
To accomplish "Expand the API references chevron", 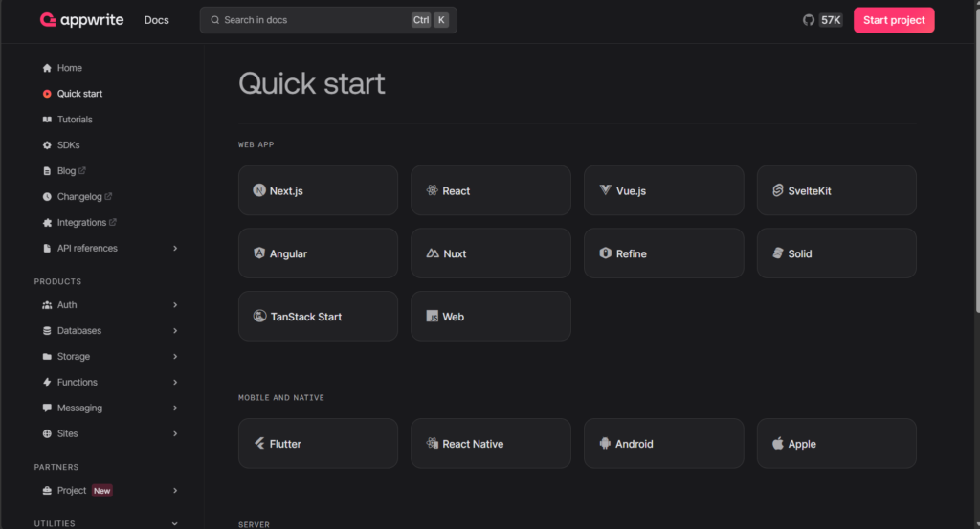I will pos(175,248).
